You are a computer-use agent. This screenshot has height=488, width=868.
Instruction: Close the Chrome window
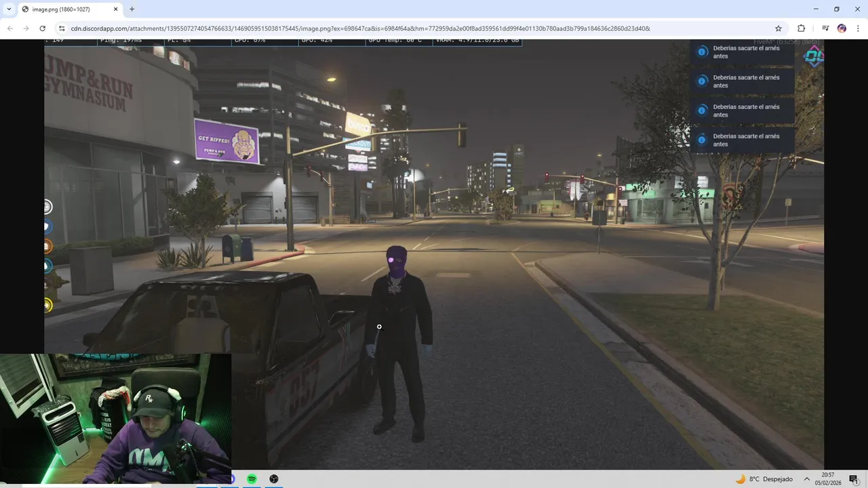[857, 9]
